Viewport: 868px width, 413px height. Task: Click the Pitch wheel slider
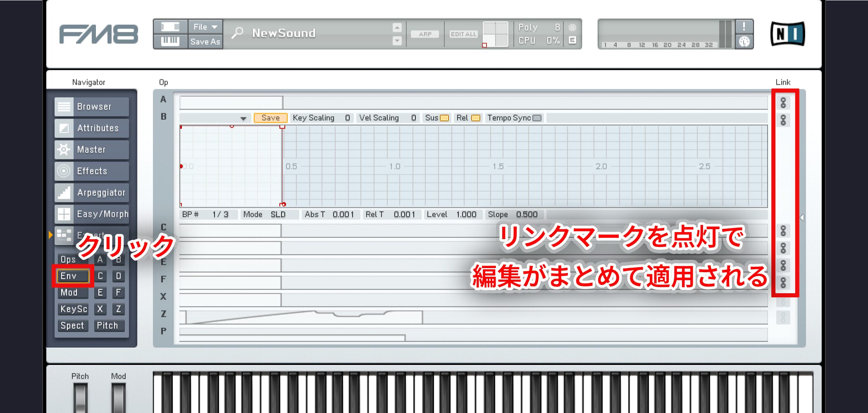tap(80, 398)
